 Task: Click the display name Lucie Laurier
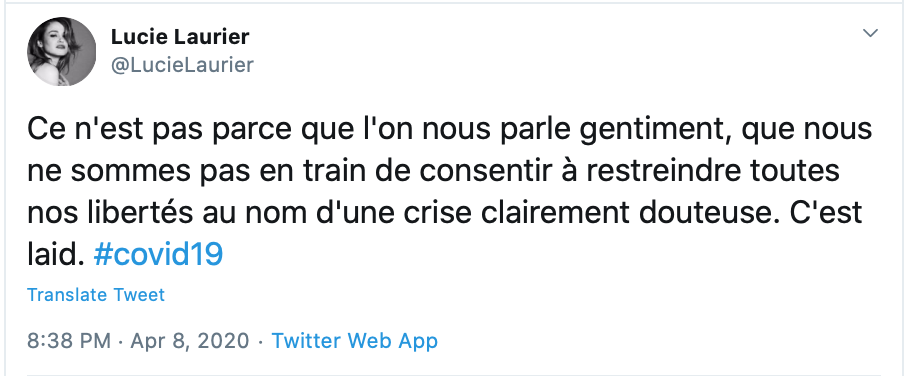pyautogui.click(x=180, y=37)
